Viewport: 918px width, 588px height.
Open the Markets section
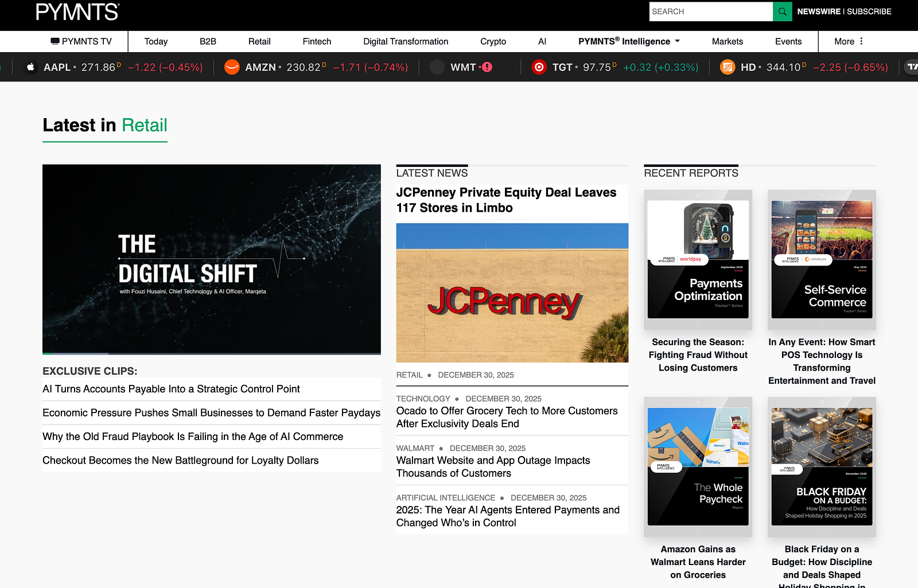(728, 41)
